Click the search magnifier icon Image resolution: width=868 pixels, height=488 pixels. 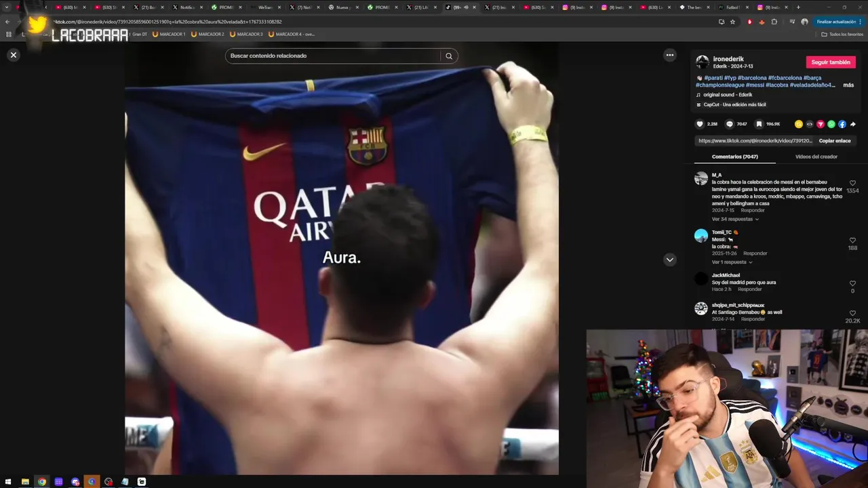coord(449,56)
